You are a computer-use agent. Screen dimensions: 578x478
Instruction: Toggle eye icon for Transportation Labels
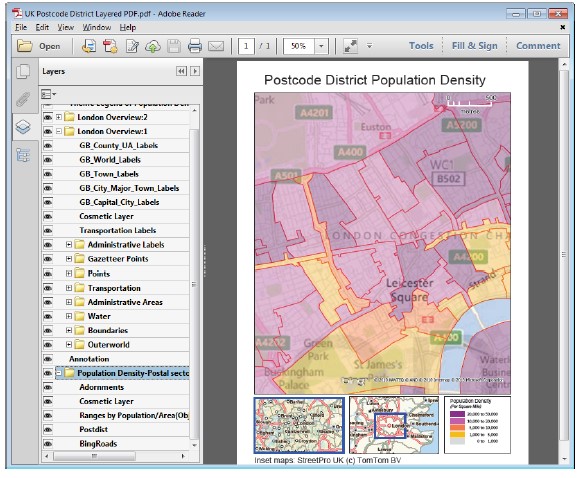pyautogui.click(x=48, y=230)
